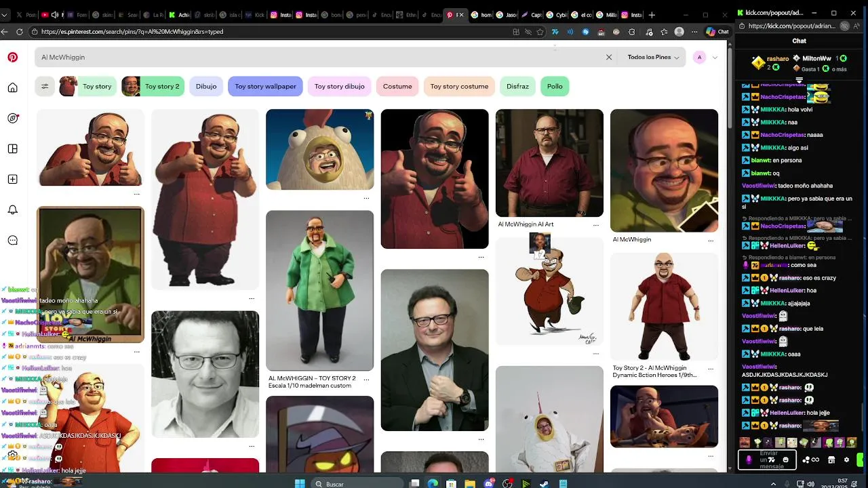
Task: Switch to the Achi browser tab
Action: point(180,15)
